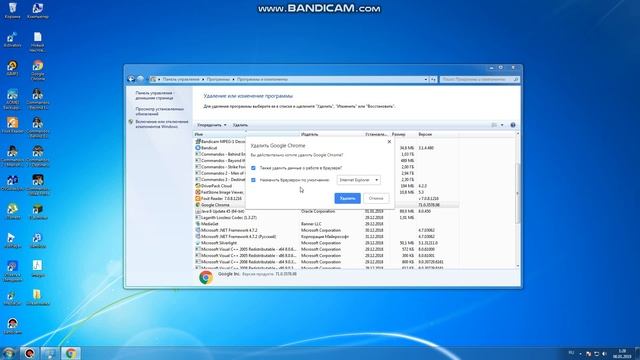Open Программы breadcrumb in address bar

tap(218, 79)
